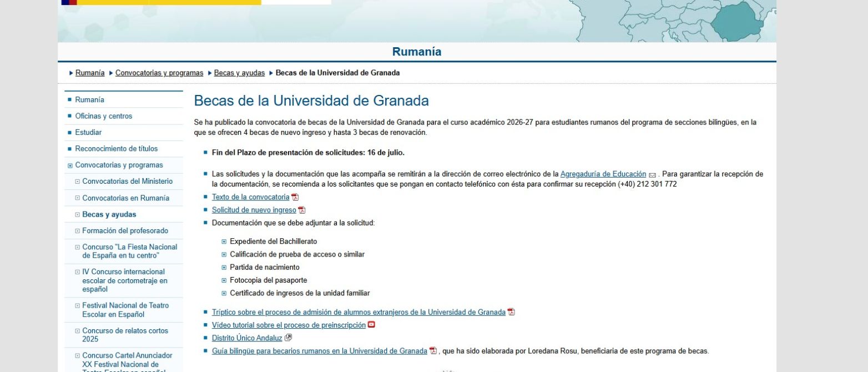Go to Convocatorias y programas breadcrumb

(159, 73)
